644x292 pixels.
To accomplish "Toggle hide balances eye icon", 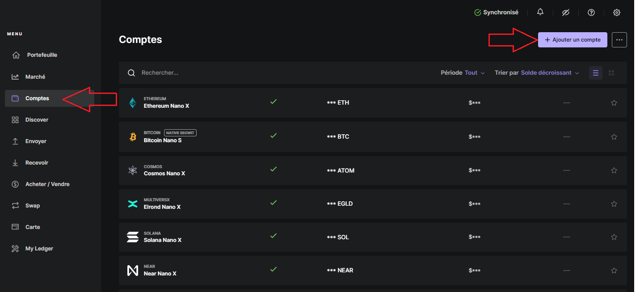I will [x=565, y=13].
